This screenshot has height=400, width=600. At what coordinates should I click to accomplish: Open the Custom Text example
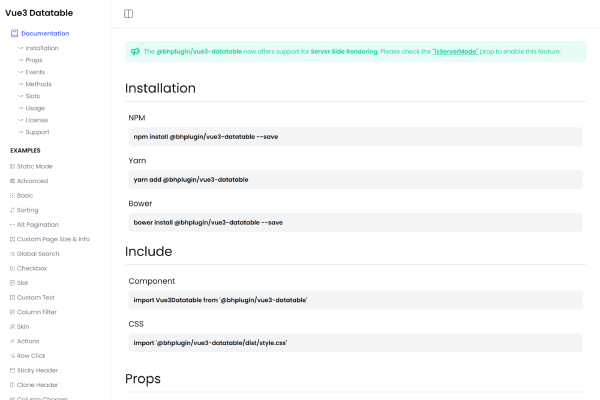(x=36, y=297)
